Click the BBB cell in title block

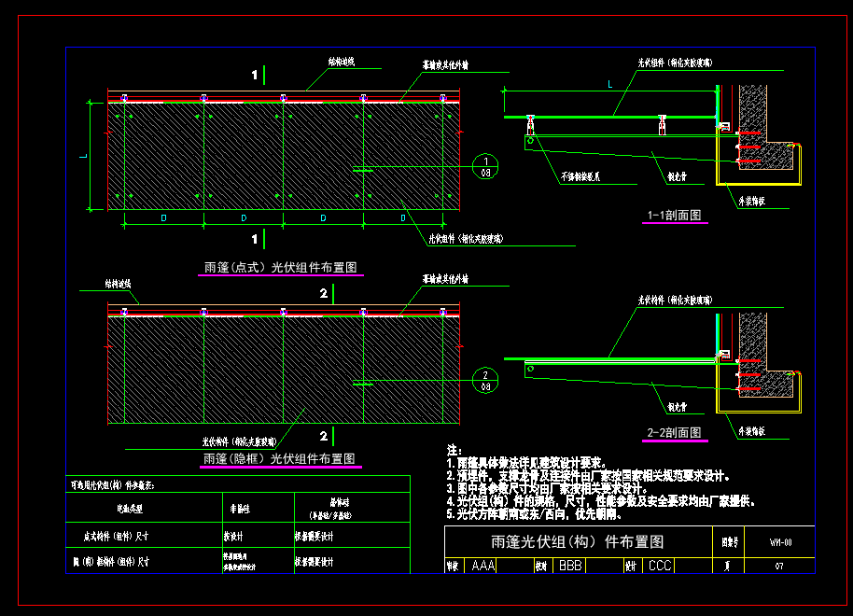click(x=570, y=566)
